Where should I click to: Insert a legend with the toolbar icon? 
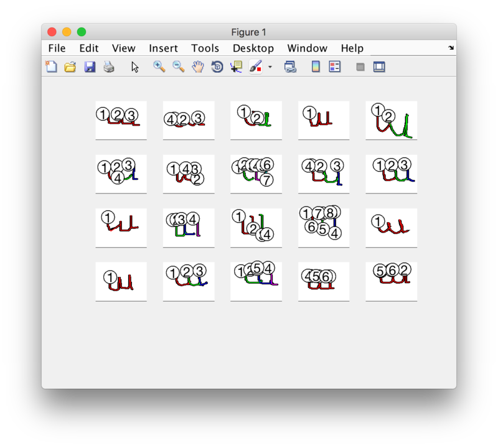[x=335, y=67]
